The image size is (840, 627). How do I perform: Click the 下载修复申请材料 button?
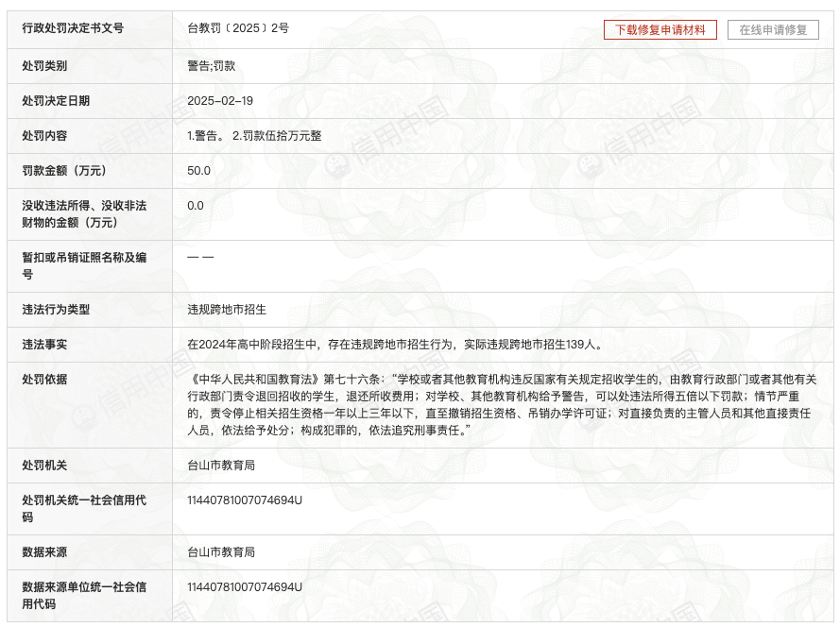(660, 30)
